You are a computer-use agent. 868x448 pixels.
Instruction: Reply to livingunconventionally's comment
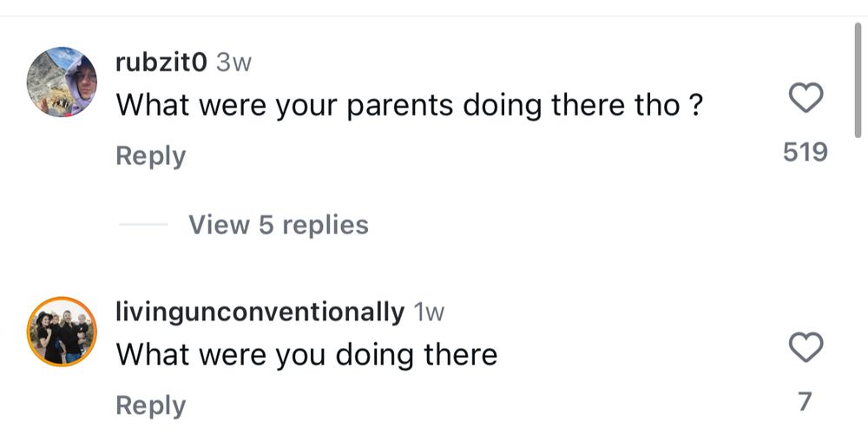[x=151, y=405]
